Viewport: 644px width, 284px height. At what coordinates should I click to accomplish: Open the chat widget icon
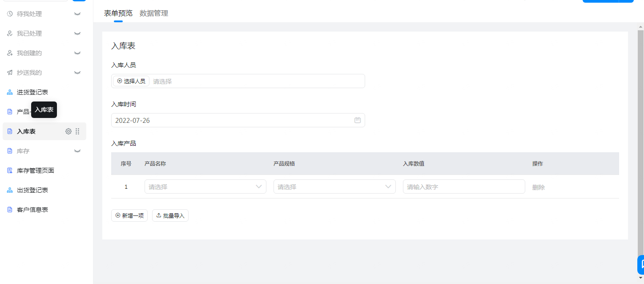tap(641, 264)
